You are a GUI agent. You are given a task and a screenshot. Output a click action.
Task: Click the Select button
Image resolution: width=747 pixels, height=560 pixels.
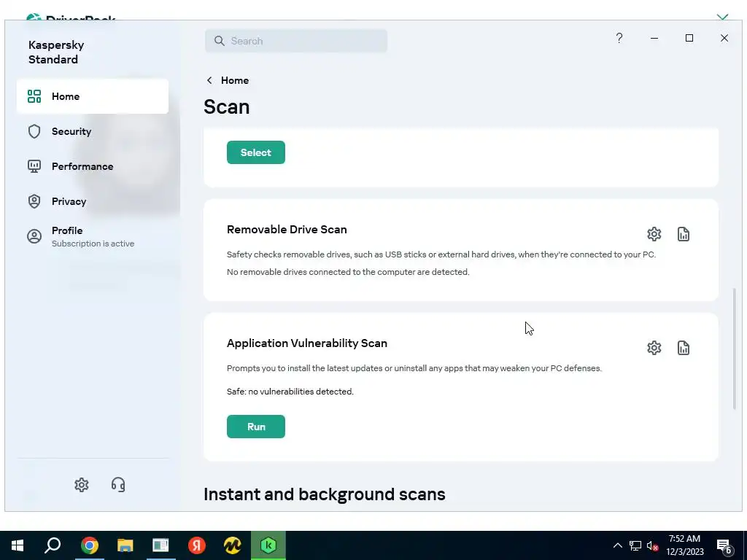(x=256, y=152)
